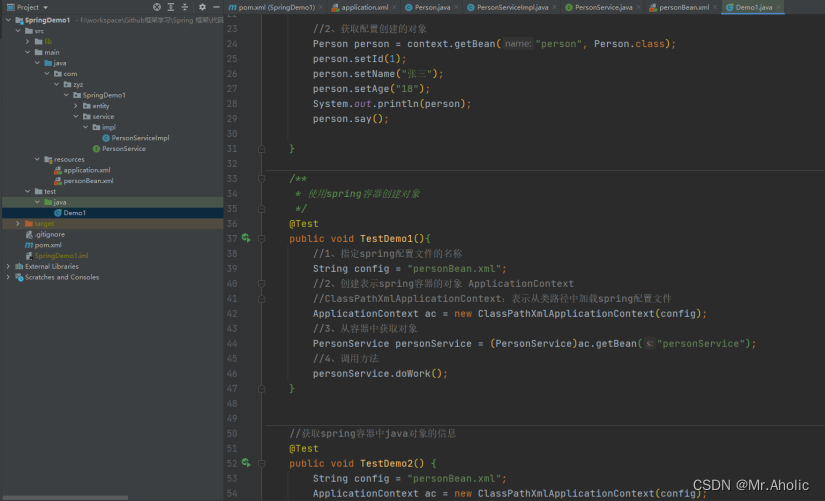Expand the target folder
The width and height of the screenshot is (825, 501).
(18, 223)
